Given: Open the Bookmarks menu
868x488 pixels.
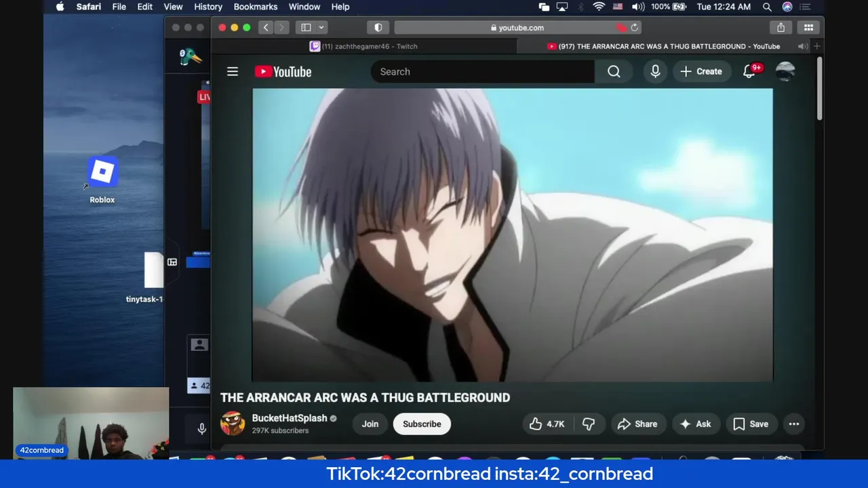Looking at the screenshot, I should 256,7.
